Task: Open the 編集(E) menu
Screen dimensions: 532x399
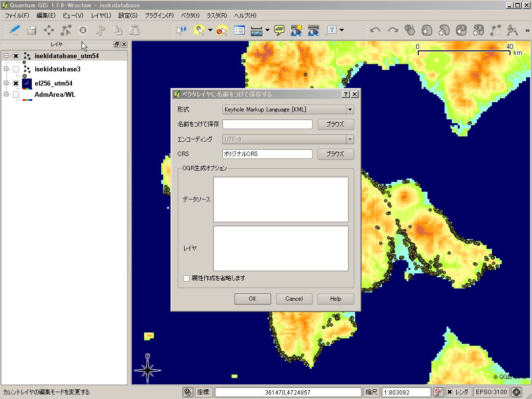Action: pyautogui.click(x=46, y=16)
